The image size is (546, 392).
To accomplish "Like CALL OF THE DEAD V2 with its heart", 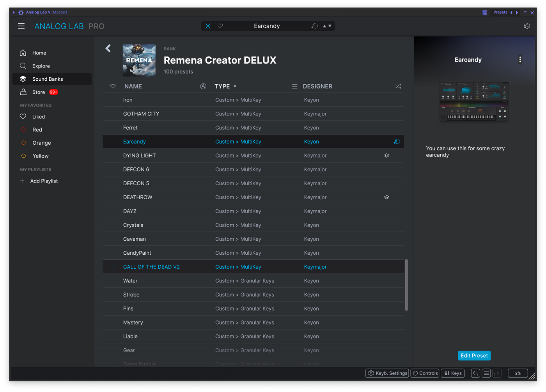I will (x=113, y=267).
